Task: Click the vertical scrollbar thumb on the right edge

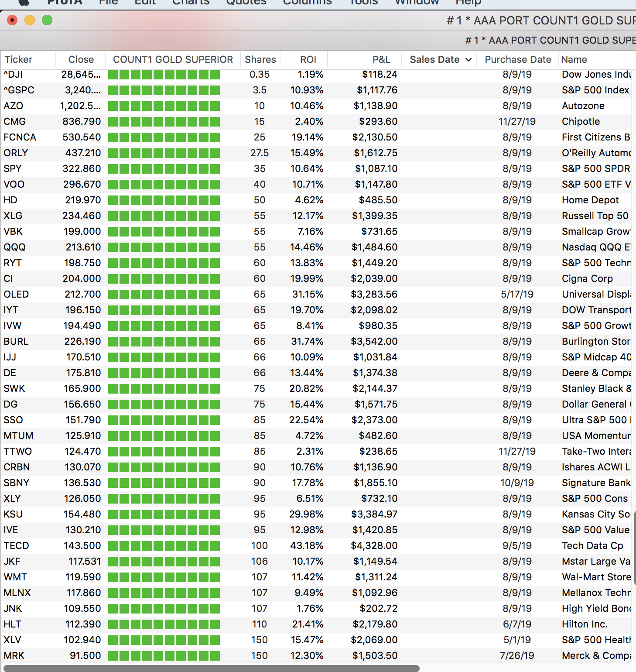Action: coord(634,548)
